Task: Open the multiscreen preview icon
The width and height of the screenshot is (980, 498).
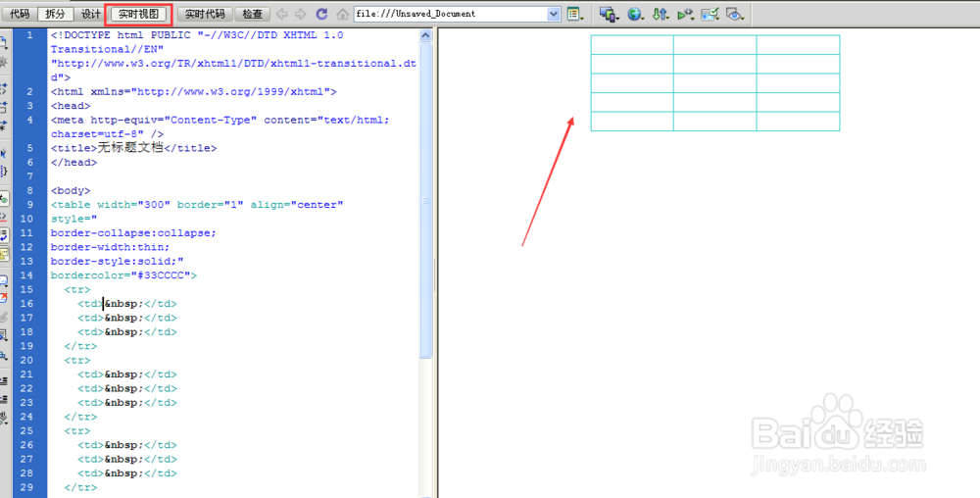Action: point(609,14)
